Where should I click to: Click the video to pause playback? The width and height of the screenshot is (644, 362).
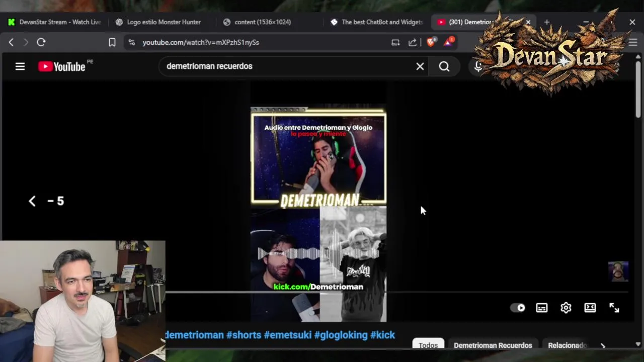pyautogui.click(x=318, y=201)
